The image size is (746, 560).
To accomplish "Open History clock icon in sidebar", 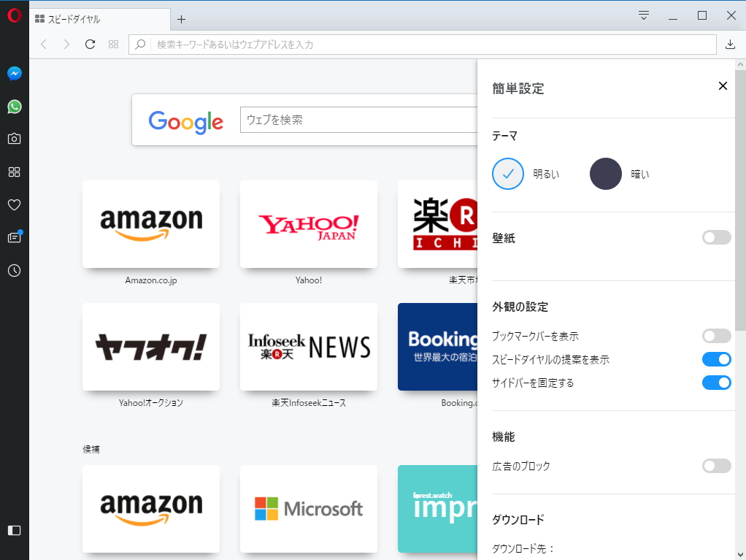I will coord(15,270).
